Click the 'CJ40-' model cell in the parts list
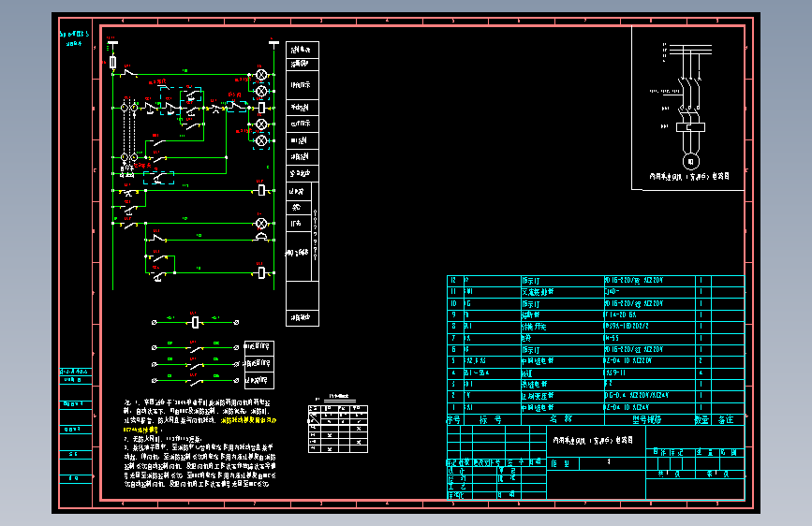Viewport: 812px width, 526px height. pyautogui.click(x=648, y=292)
